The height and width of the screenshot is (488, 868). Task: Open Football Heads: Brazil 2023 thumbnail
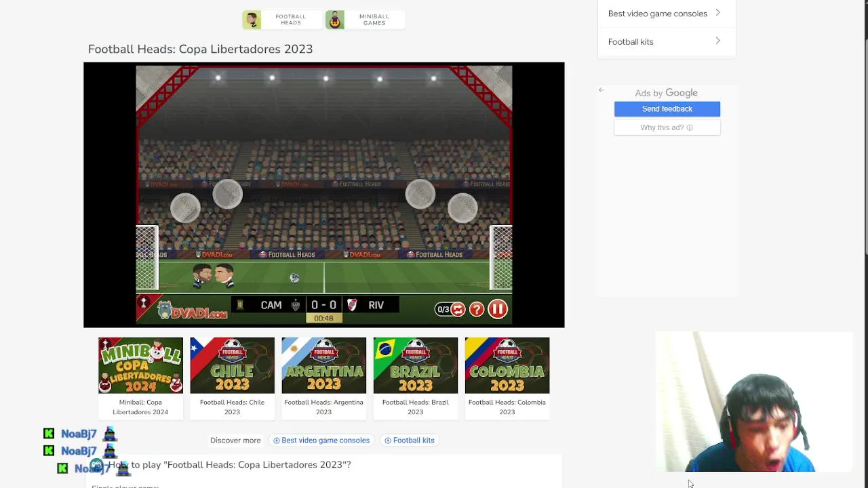tap(415, 365)
